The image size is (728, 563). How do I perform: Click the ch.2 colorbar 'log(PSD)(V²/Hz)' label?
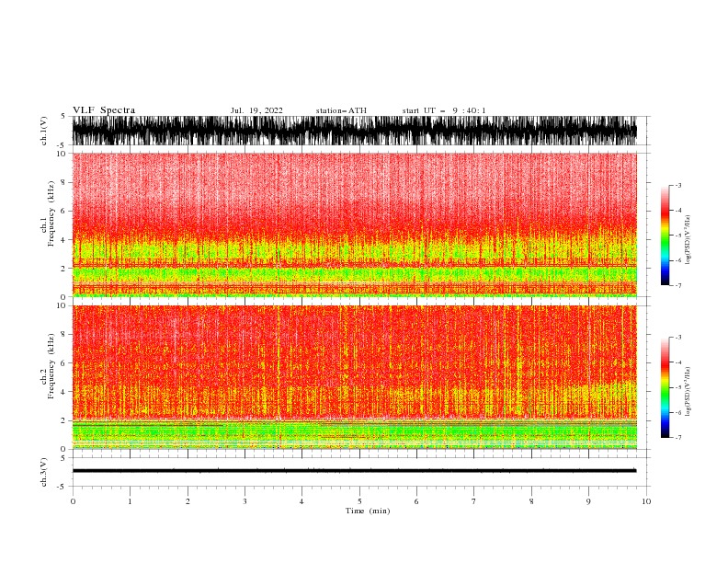688,392
